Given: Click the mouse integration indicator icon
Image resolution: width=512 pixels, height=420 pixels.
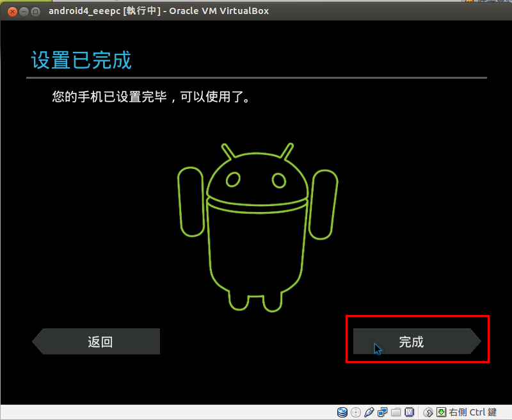Looking at the screenshot, I should [428, 412].
